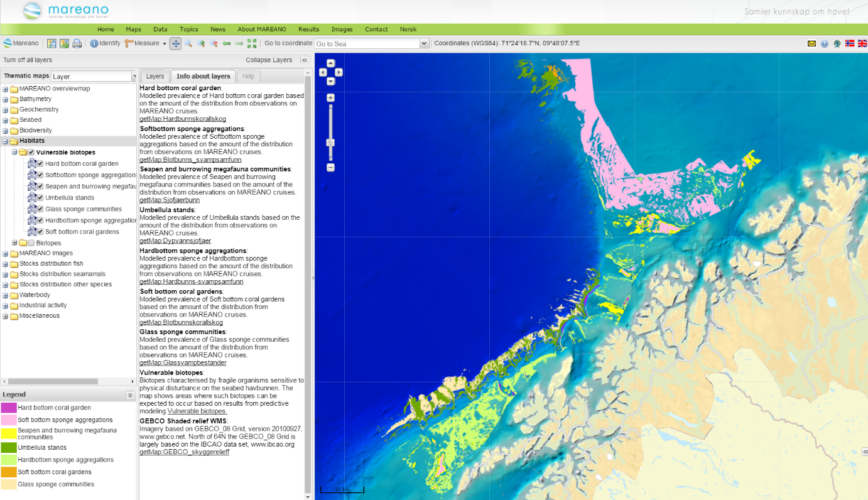Expand the Seabed folder
This screenshot has height=500, width=868.
point(6,120)
